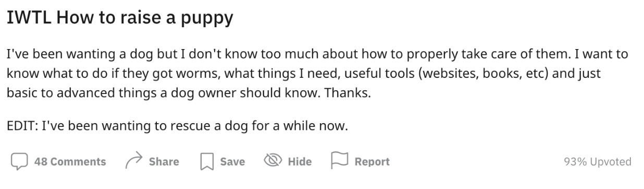Click the EDIT line about rescuing a dog

pyautogui.click(x=177, y=126)
